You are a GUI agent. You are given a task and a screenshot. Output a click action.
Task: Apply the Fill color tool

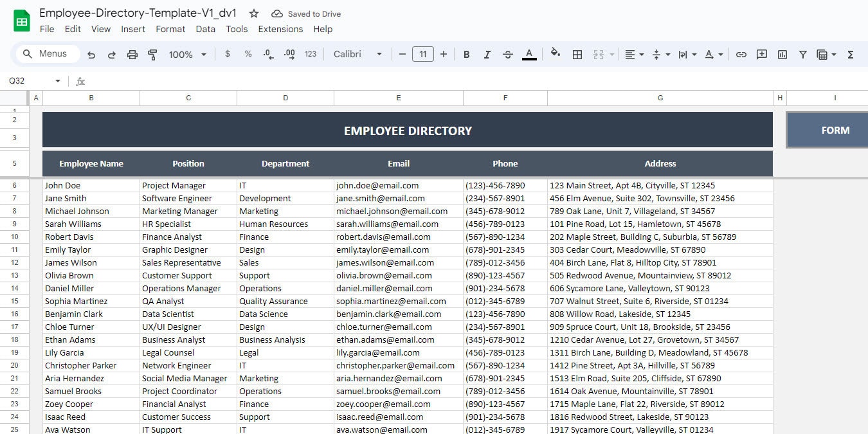[554, 54]
